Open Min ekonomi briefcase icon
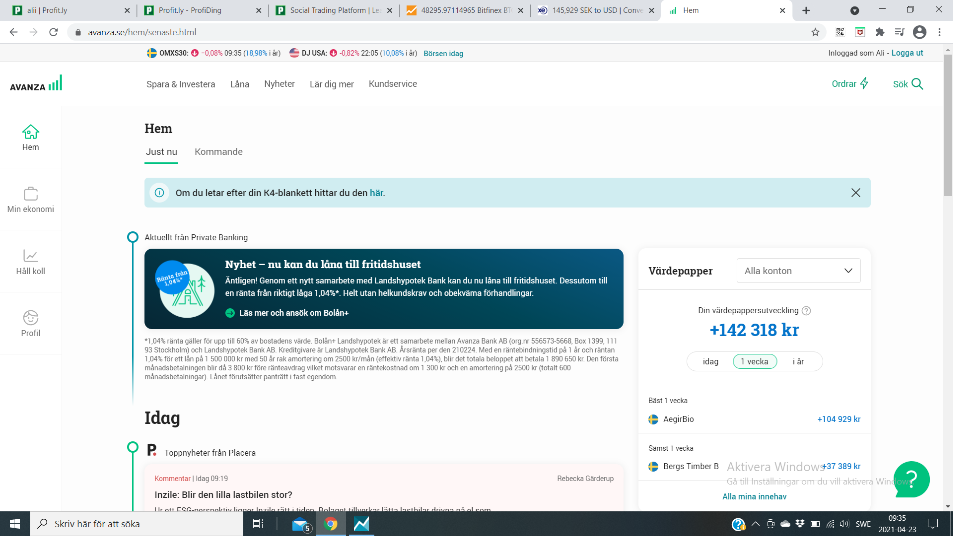980x555 pixels. [x=30, y=194]
